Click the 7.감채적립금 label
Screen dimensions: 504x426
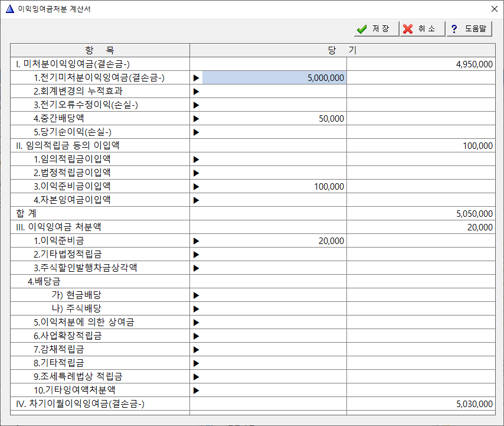click(x=59, y=349)
